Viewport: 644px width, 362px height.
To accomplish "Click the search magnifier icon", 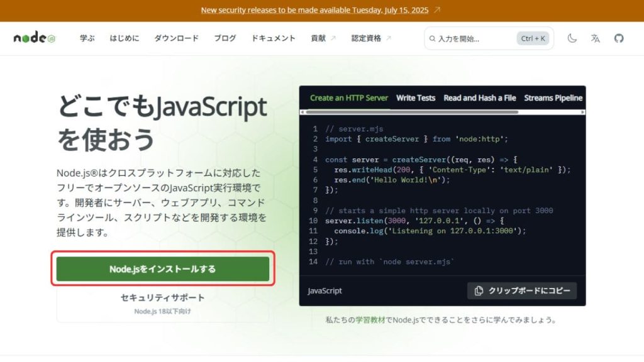I will pos(432,38).
